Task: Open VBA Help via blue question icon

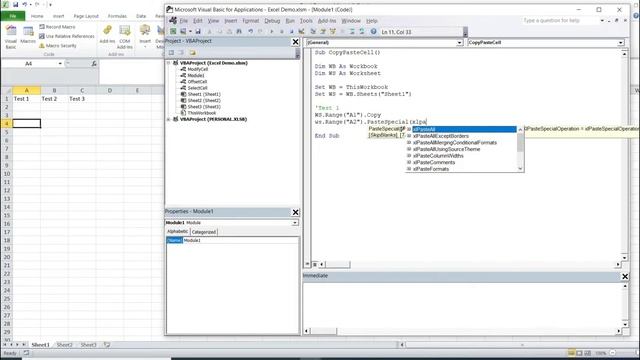Action: tap(373, 31)
